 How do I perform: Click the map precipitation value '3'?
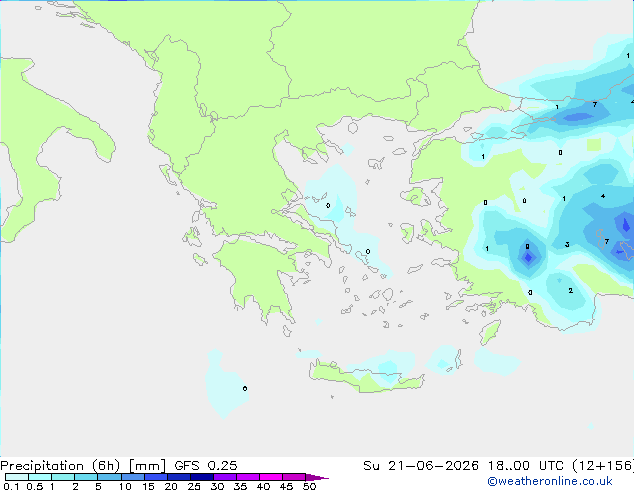567,245
